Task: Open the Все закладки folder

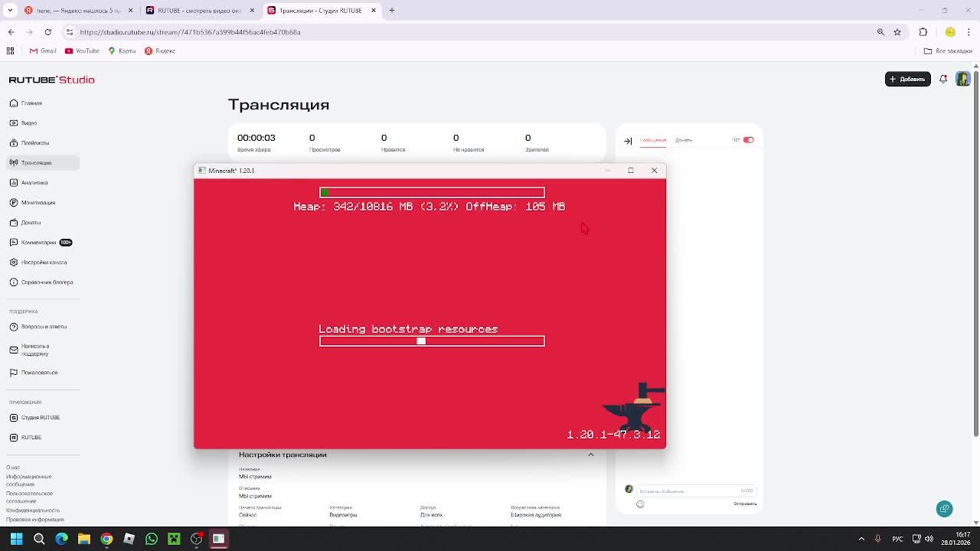Action: pyautogui.click(x=948, y=51)
